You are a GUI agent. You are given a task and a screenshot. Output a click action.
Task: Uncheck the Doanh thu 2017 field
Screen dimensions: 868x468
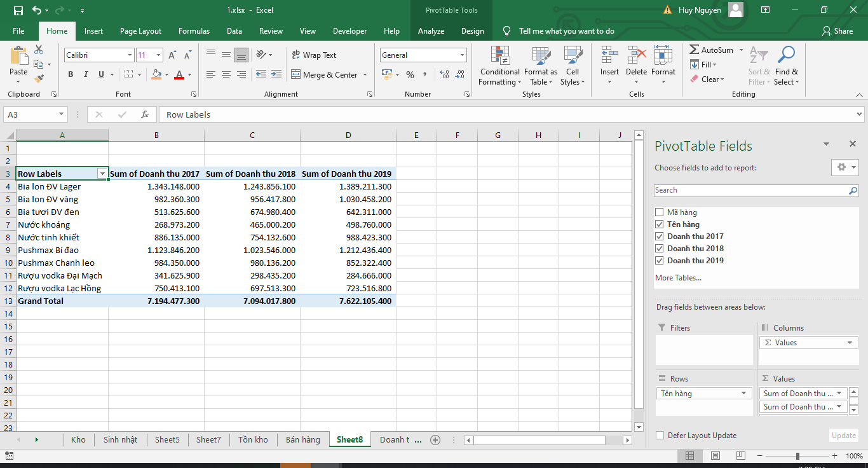tap(660, 237)
